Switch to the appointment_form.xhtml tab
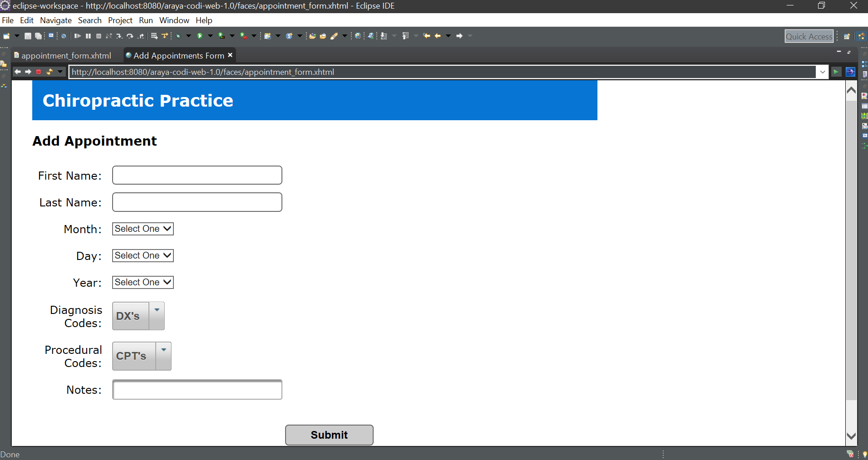The width and height of the screenshot is (868, 460). (67, 55)
